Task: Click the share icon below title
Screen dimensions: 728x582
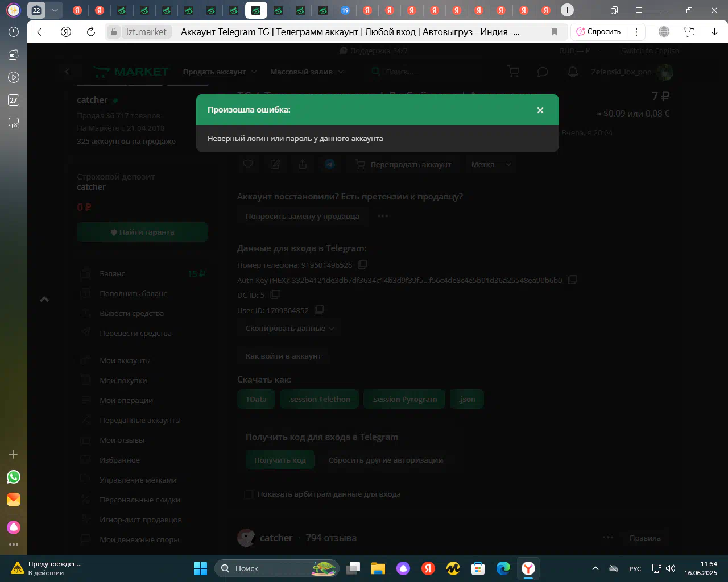Action: point(303,164)
